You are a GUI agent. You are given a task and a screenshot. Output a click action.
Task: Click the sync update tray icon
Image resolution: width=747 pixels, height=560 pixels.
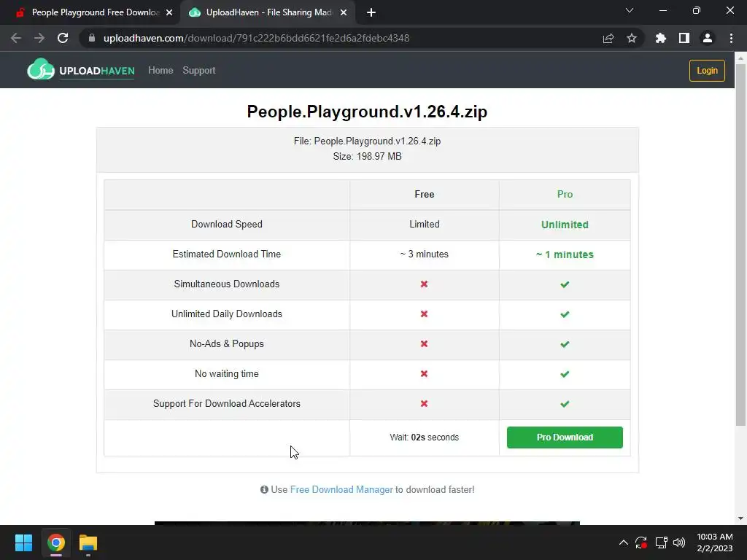(x=641, y=542)
